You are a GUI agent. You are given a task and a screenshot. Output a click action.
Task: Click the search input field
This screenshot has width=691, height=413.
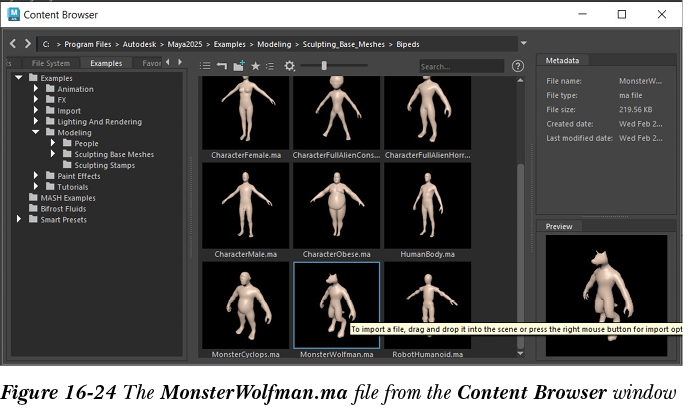[460, 66]
